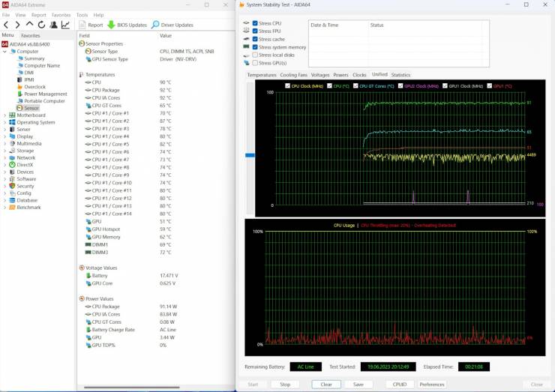
Task: Expand the Benchmark tree node
Action: pos(4,207)
